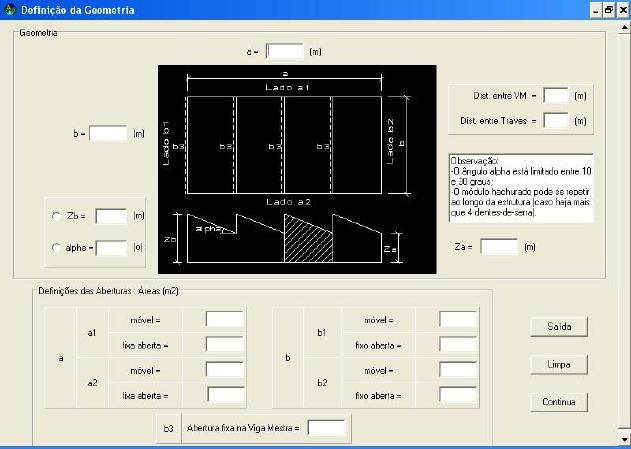The width and height of the screenshot is (631, 449).
Task: Click the a2 fixa aberta field
Action: coord(226,395)
